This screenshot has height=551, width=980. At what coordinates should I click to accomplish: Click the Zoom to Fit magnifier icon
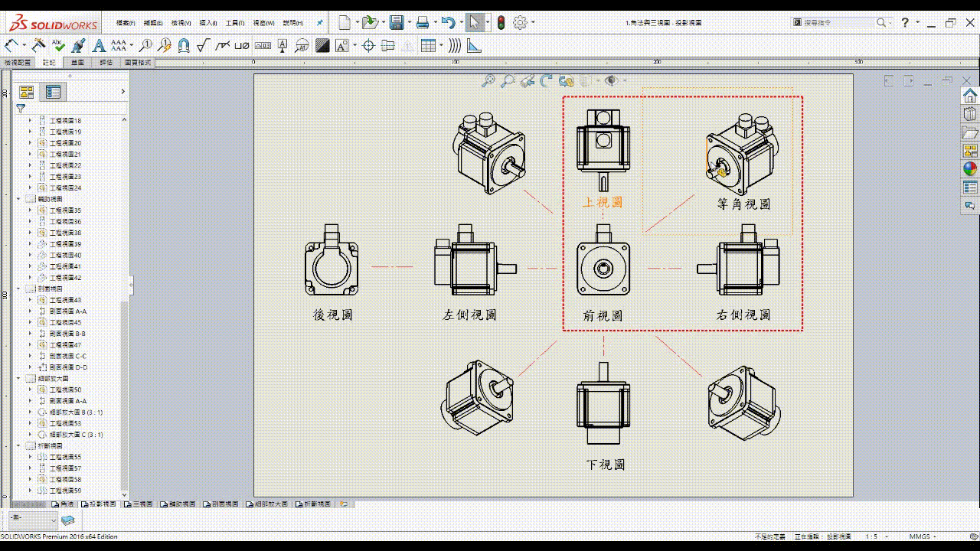coord(488,80)
